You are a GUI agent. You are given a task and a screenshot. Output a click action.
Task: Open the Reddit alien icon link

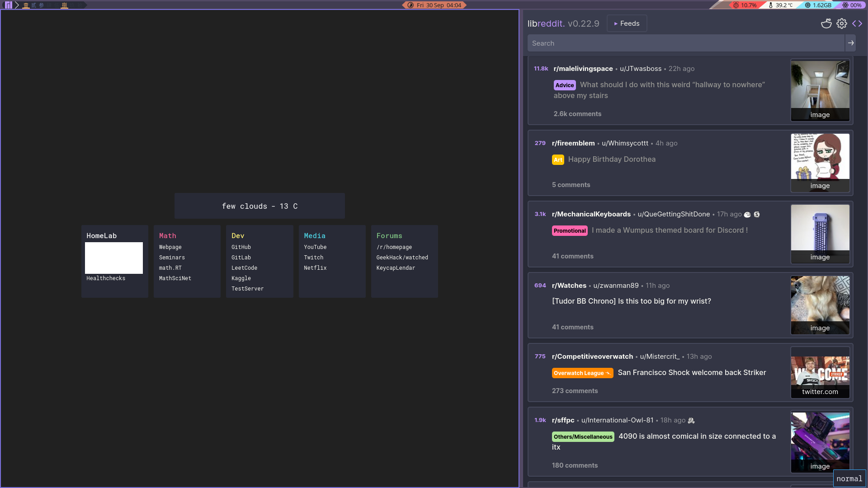(826, 23)
